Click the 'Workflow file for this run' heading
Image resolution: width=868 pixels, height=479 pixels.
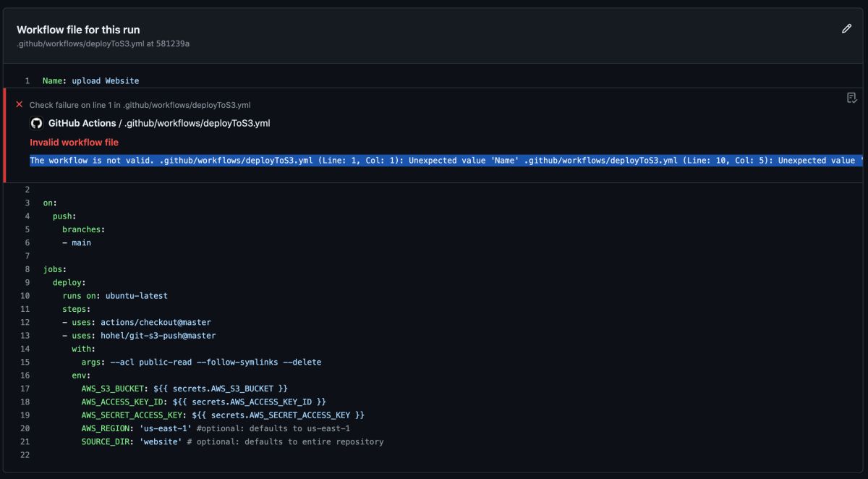[x=78, y=30]
